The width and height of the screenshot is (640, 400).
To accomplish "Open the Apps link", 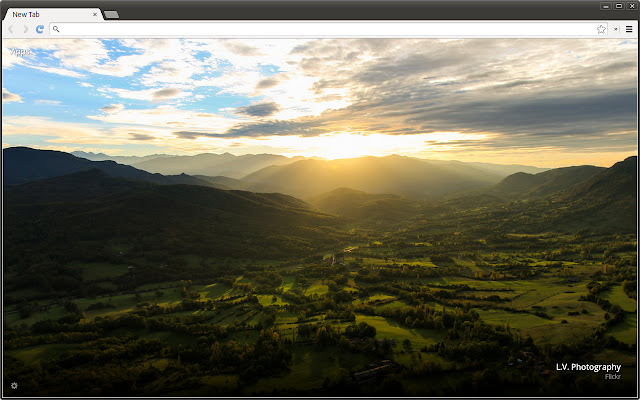I will (x=20, y=52).
